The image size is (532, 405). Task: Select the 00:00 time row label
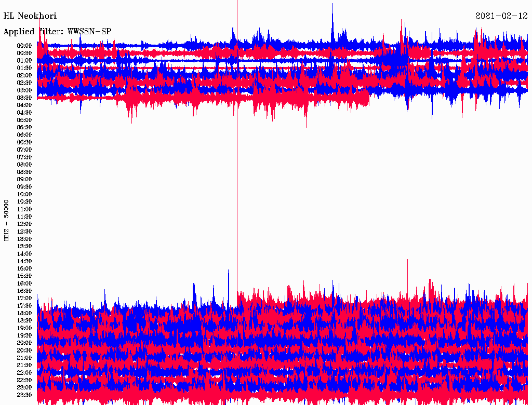point(24,46)
